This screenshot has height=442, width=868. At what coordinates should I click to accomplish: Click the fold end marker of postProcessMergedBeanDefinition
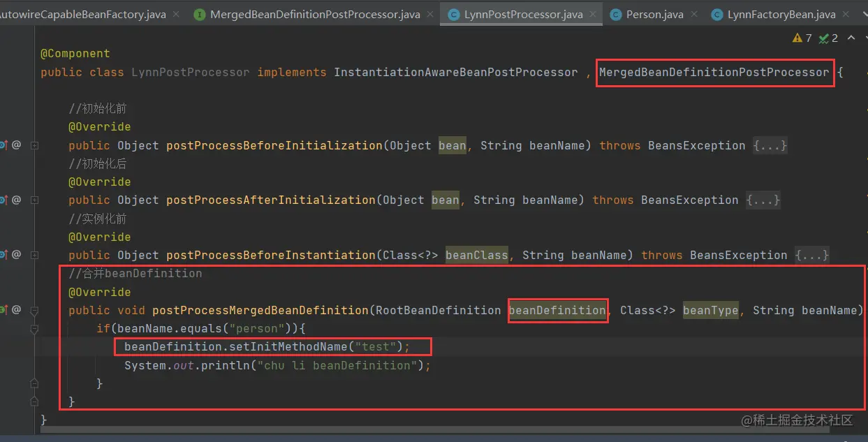(34, 402)
